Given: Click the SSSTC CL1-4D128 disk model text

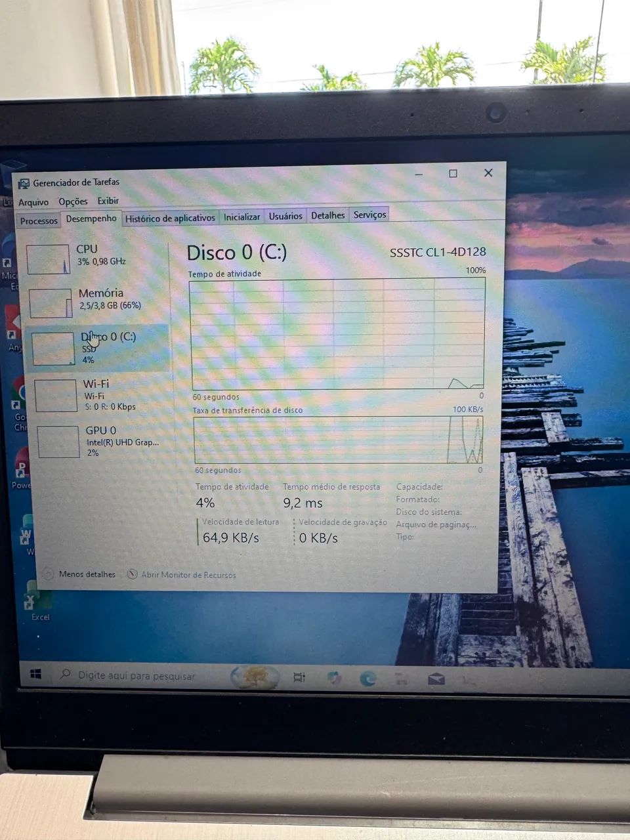Looking at the screenshot, I should pyautogui.click(x=438, y=252).
